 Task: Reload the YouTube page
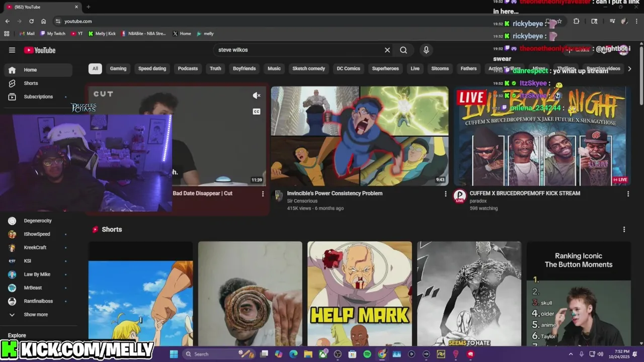pyautogui.click(x=31, y=21)
